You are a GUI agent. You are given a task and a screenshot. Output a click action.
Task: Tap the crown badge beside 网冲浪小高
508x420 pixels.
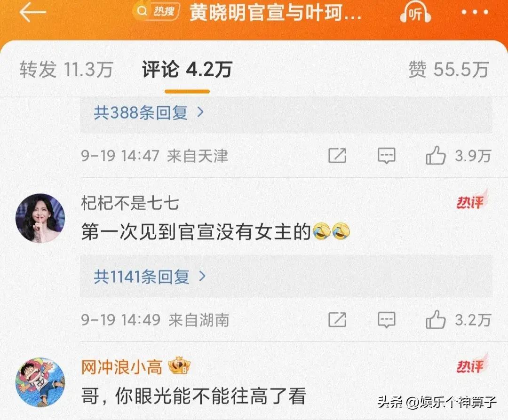point(179,366)
